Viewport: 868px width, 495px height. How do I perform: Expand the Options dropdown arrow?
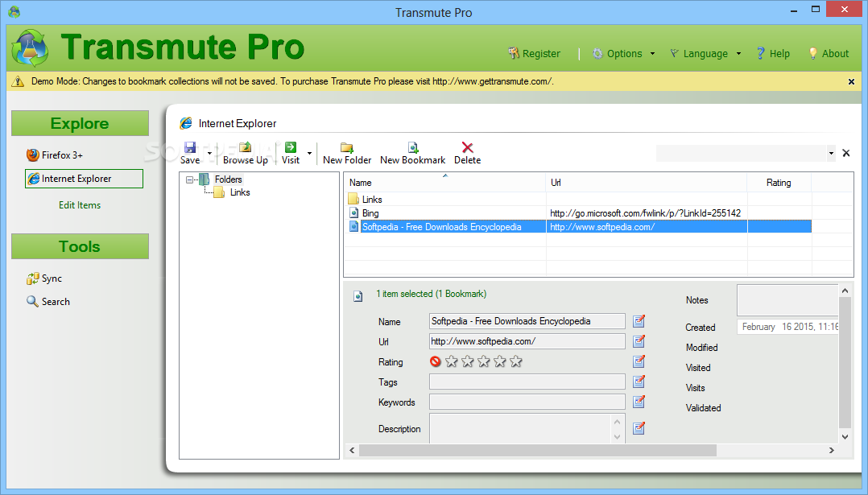pos(652,54)
